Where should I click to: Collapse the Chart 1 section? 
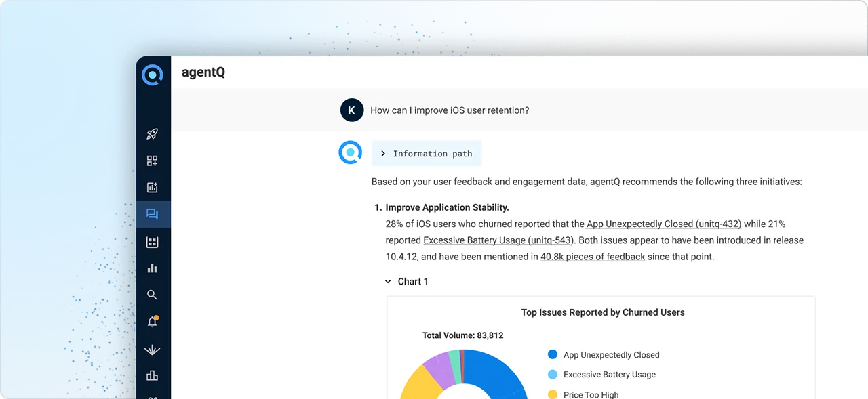tap(406, 281)
